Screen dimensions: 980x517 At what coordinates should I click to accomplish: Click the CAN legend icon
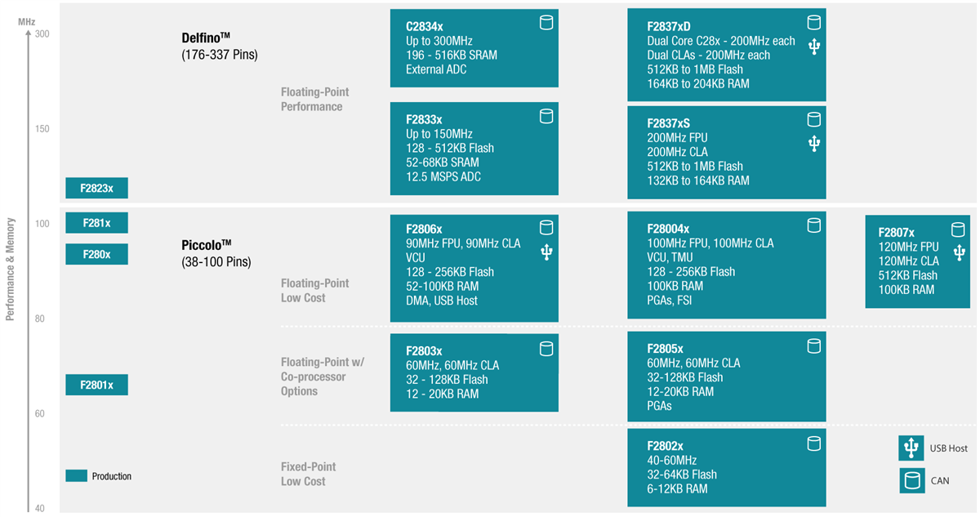tap(911, 480)
